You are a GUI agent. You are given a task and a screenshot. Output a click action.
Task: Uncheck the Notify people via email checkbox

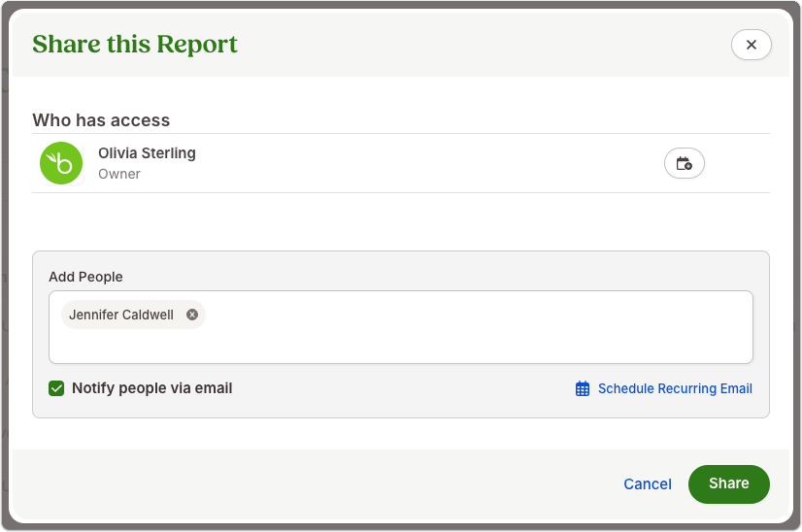(x=56, y=388)
